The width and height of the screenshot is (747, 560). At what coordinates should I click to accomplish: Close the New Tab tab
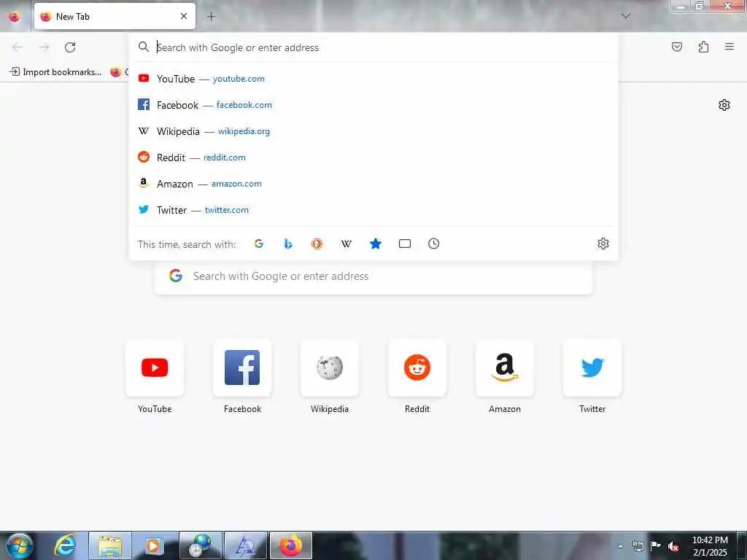coord(184,16)
